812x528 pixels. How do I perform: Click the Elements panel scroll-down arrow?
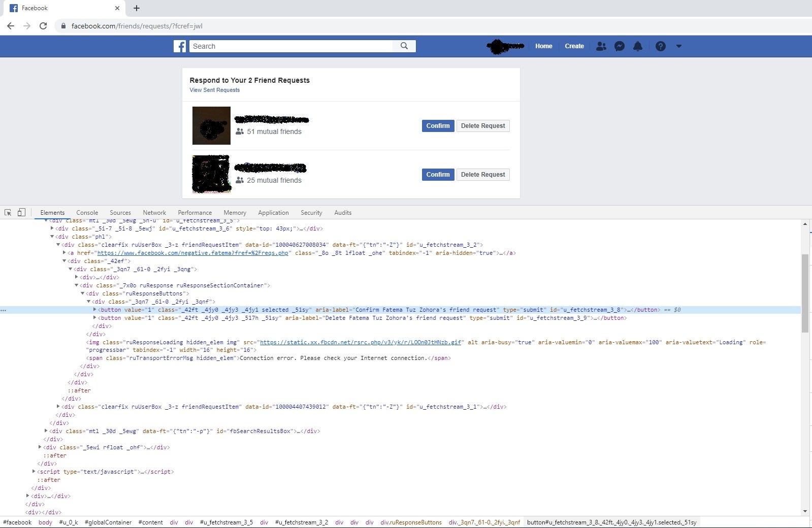[805, 511]
